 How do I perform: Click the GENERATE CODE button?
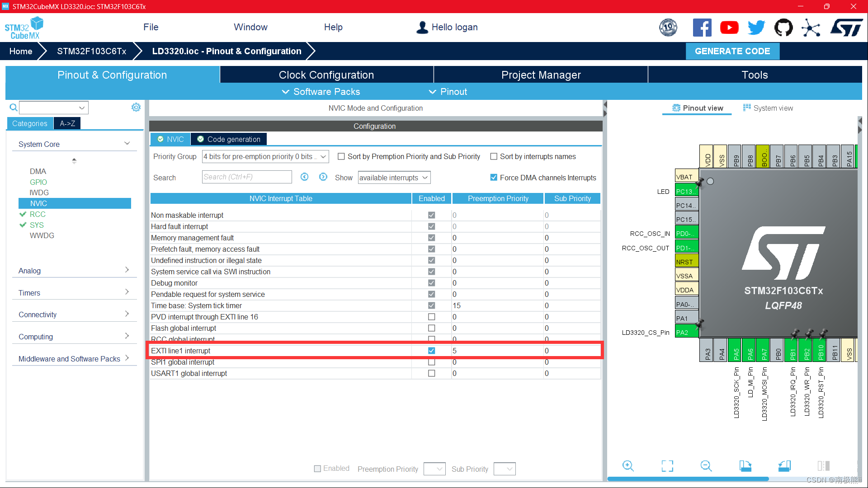[x=732, y=51]
